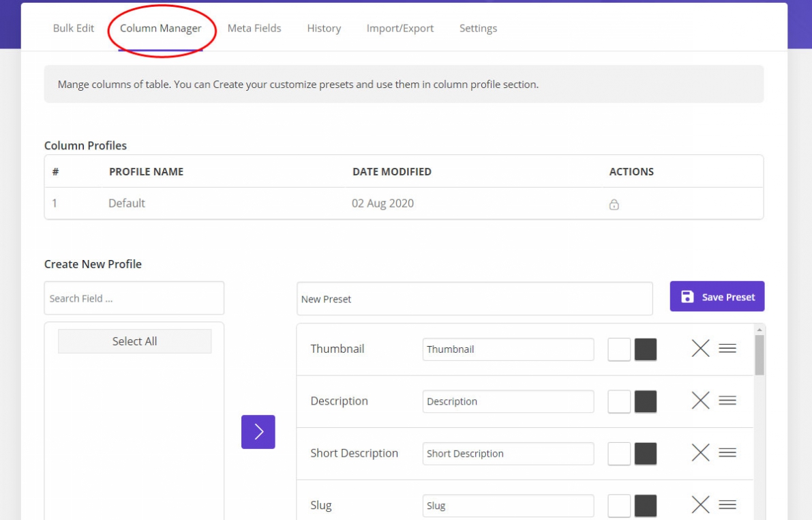The height and width of the screenshot is (520, 812).
Task: Remove the Short Description column via X icon
Action: (700, 452)
